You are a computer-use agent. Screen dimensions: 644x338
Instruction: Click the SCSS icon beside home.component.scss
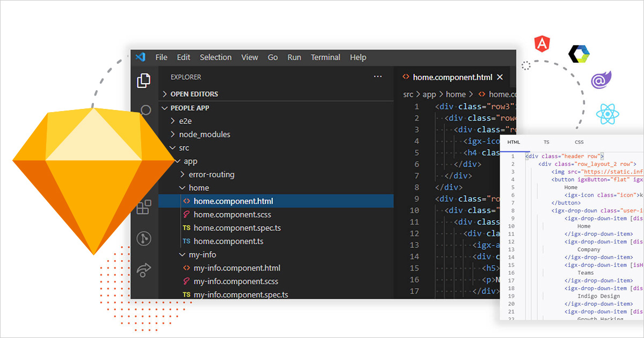(x=187, y=215)
